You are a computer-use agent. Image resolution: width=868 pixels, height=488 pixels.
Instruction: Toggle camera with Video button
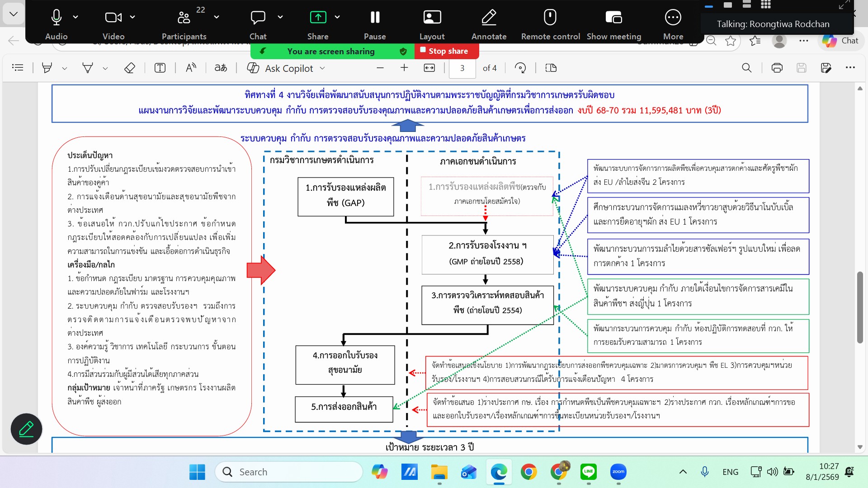113,18
